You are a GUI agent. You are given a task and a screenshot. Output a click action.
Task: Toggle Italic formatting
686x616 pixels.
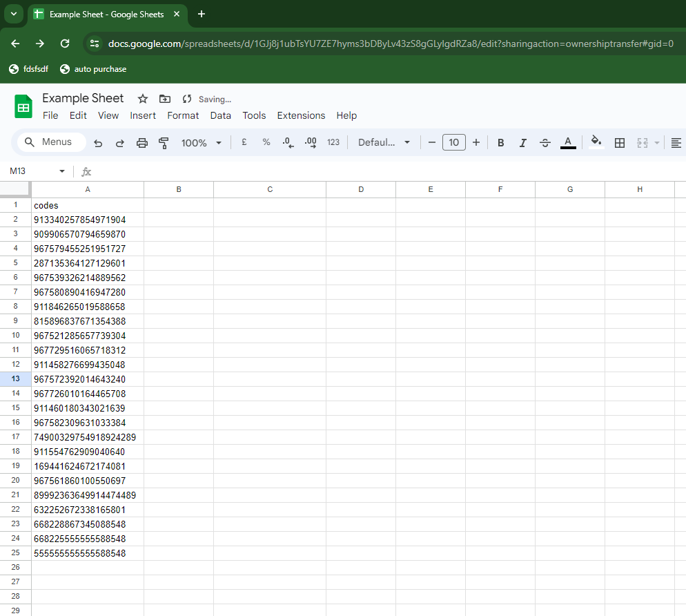click(x=523, y=143)
